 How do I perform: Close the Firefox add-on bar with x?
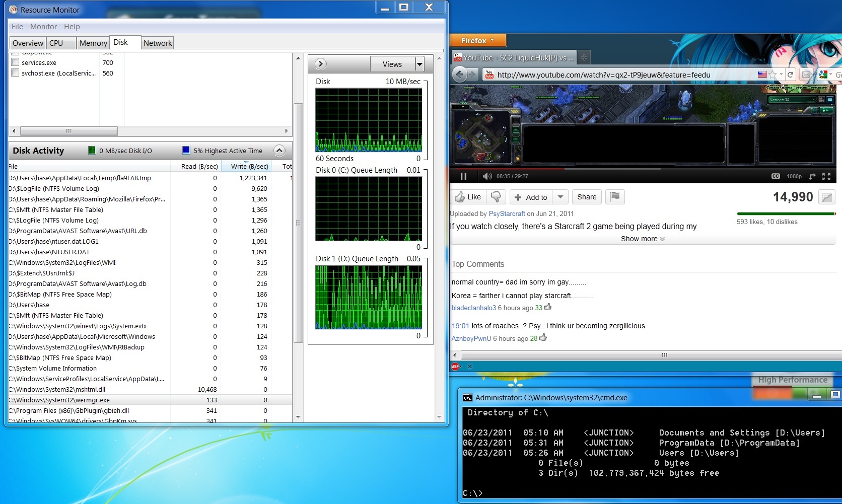[470, 367]
